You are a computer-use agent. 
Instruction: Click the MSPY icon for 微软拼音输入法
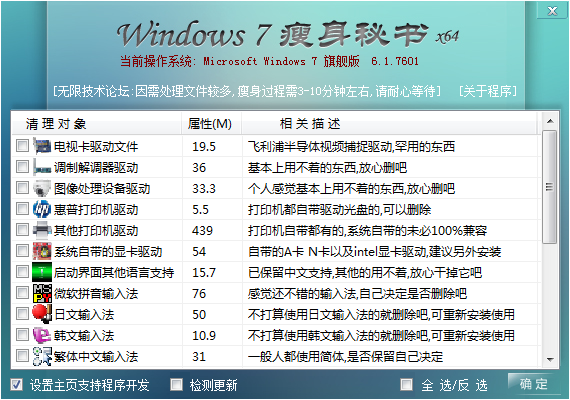click(x=42, y=293)
